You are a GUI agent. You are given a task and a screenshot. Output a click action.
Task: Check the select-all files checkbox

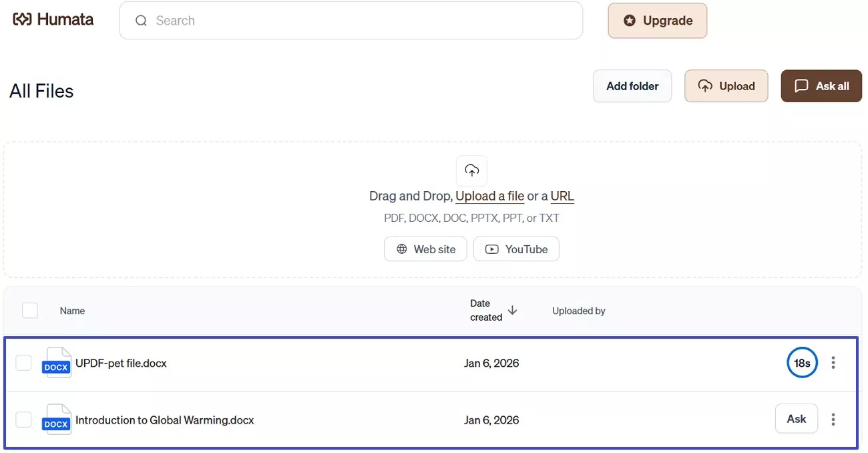(x=30, y=310)
